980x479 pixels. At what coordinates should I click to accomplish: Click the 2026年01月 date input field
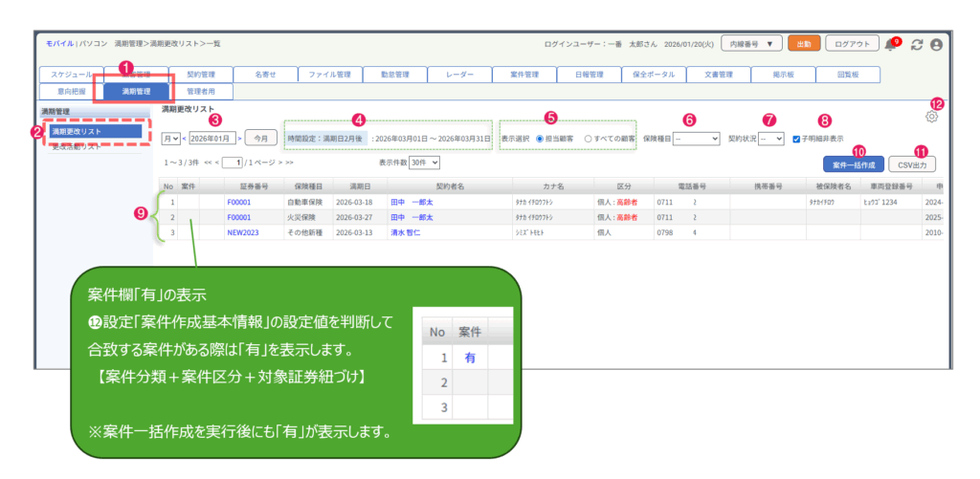point(212,139)
